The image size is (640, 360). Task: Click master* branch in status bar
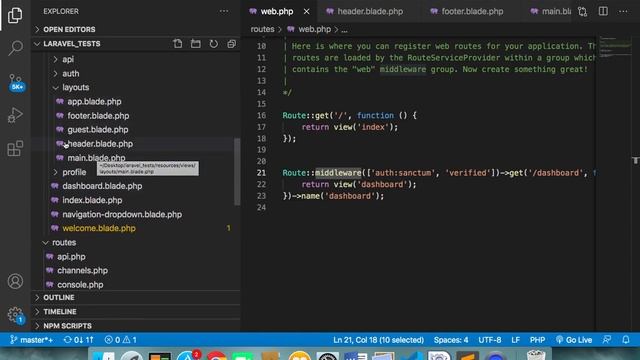31,340
